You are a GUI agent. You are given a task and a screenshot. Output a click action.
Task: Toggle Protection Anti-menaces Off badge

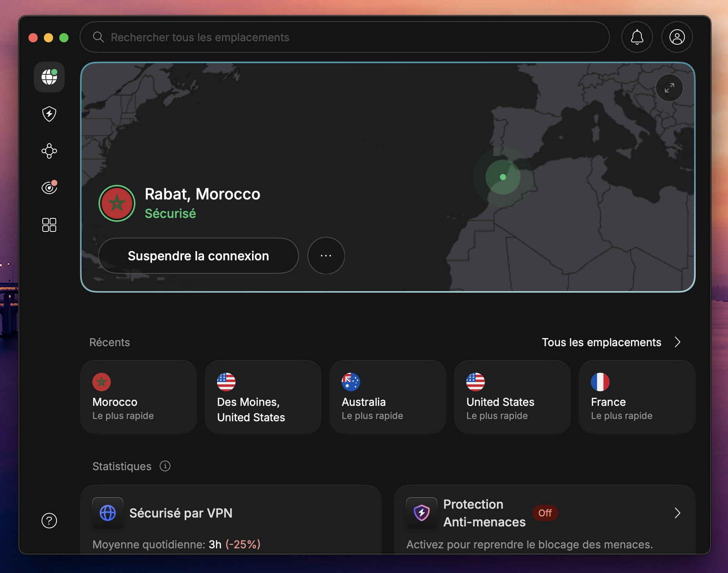545,513
